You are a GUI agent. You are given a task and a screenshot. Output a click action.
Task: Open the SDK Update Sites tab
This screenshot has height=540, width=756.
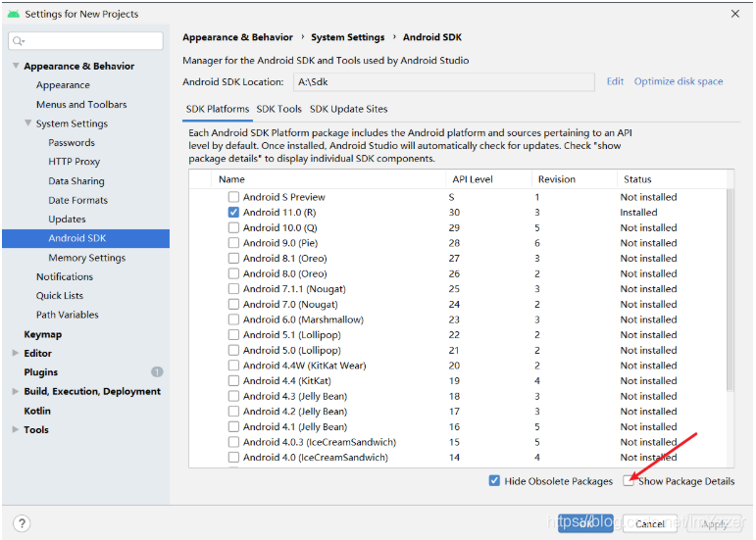pos(349,109)
